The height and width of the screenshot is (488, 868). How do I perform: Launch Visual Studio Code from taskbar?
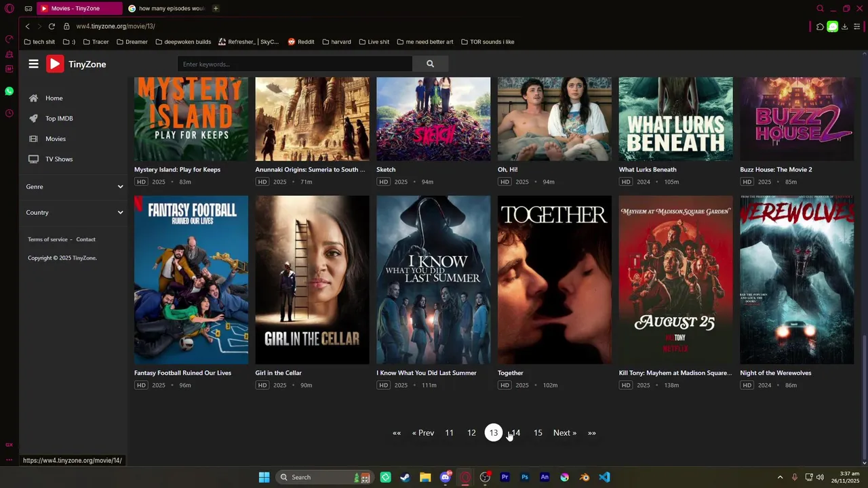point(604,477)
